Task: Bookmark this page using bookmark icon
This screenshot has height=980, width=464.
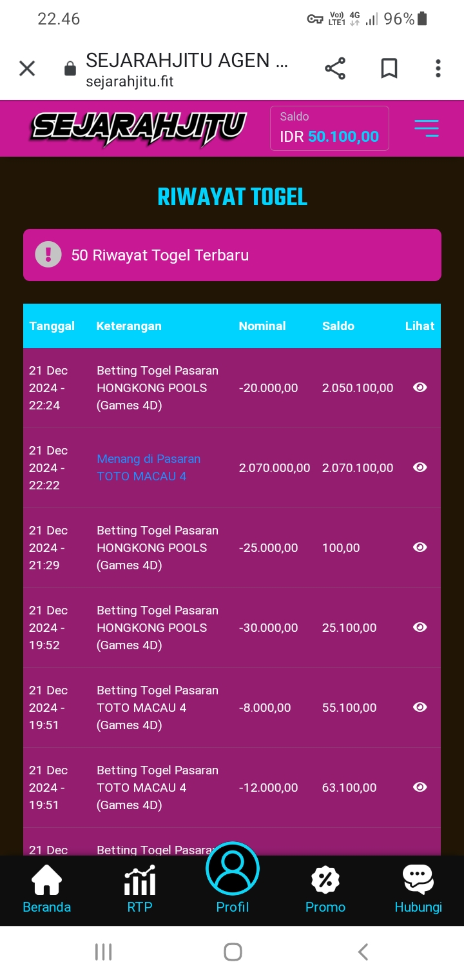Action: [389, 68]
